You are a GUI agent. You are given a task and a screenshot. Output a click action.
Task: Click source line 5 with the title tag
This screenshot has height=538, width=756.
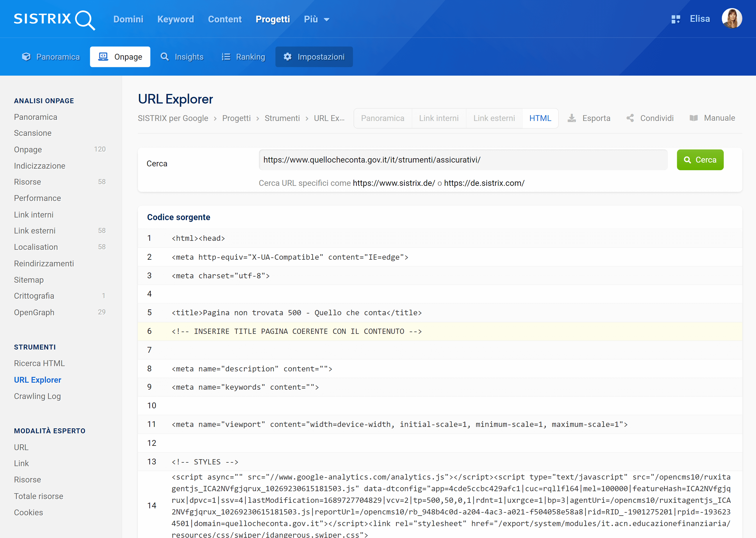tap(440, 313)
